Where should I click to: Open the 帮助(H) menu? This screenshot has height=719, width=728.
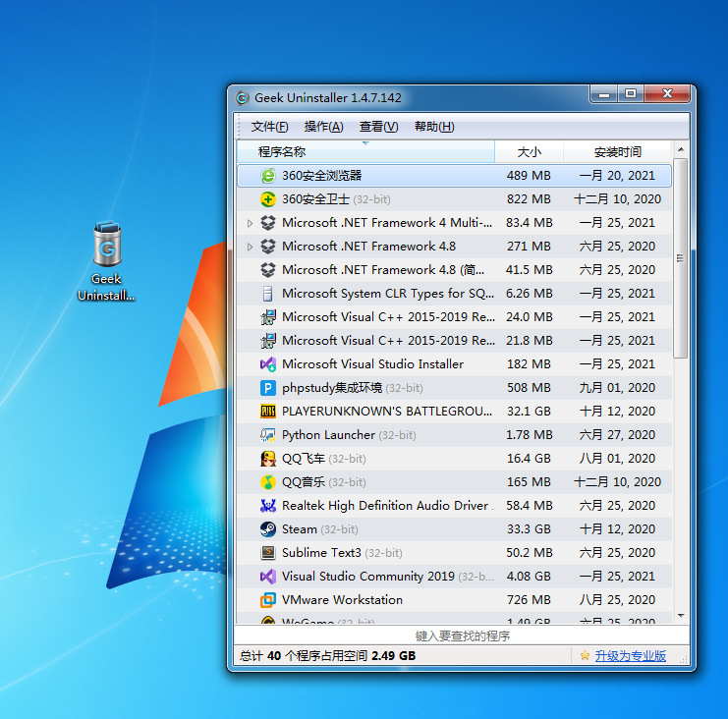pos(434,127)
